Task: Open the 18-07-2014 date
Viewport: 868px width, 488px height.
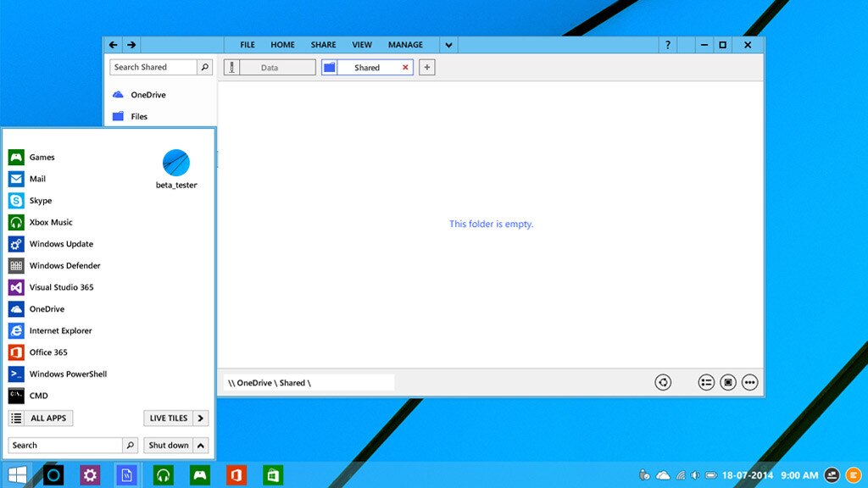Action: pos(748,475)
